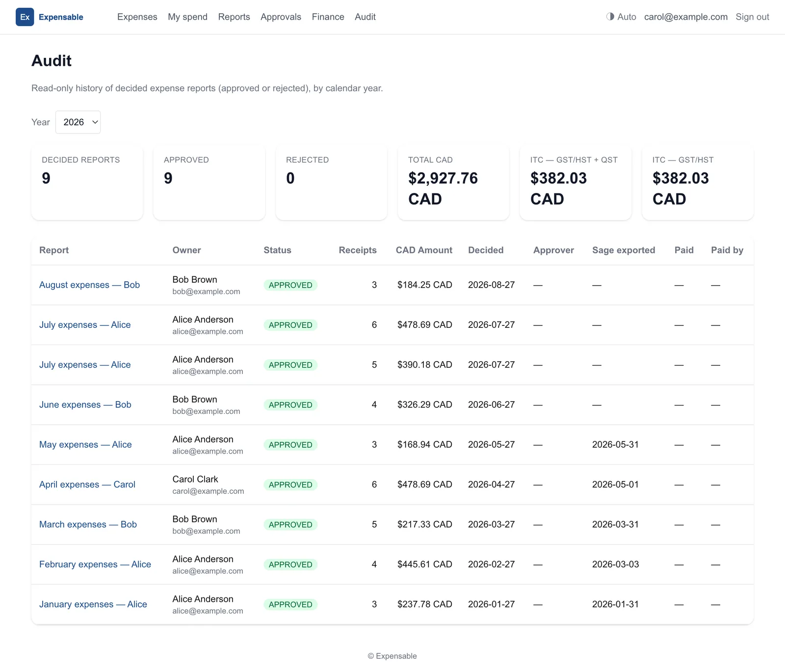Open the $390.18 July expenses — Alice report
The width and height of the screenshot is (785, 672).
(x=85, y=365)
